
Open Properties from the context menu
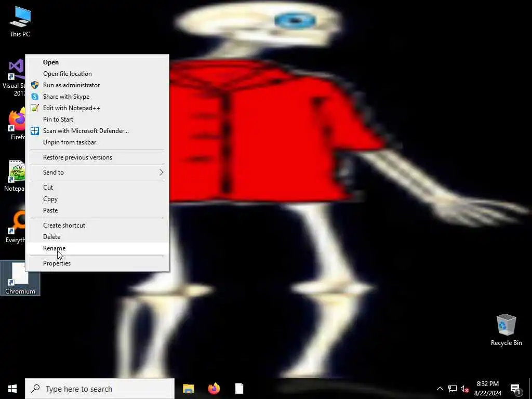(x=97, y=263)
